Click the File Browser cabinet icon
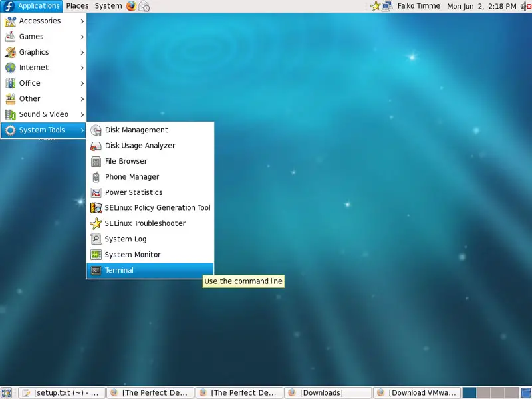532x399 pixels. [96, 162]
